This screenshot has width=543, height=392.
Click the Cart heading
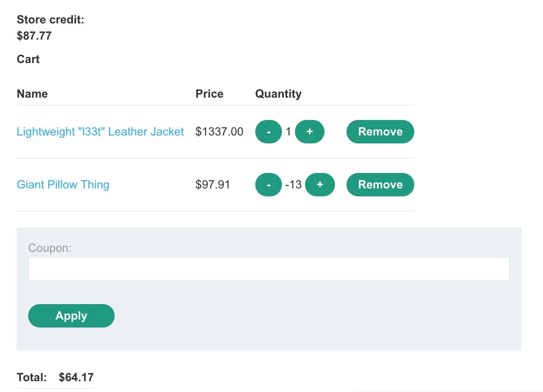pos(28,59)
